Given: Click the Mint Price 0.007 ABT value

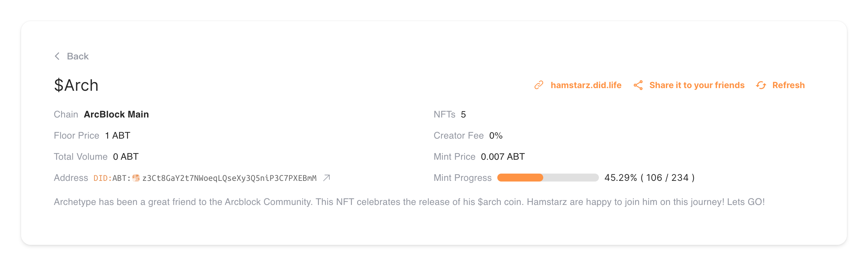Looking at the screenshot, I should tap(502, 157).
